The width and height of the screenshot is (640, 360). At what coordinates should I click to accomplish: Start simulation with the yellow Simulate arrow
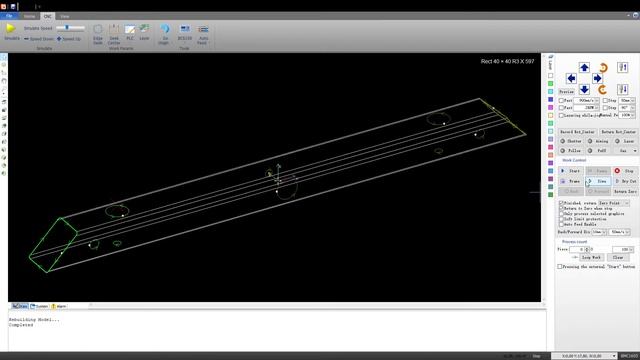tap(11, 28)
